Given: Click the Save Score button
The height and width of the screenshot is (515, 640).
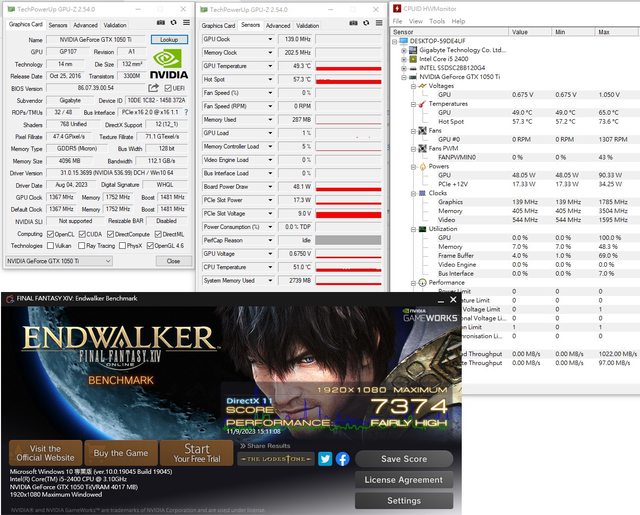Looking at the screenshot, I should [x=404, y=459].
